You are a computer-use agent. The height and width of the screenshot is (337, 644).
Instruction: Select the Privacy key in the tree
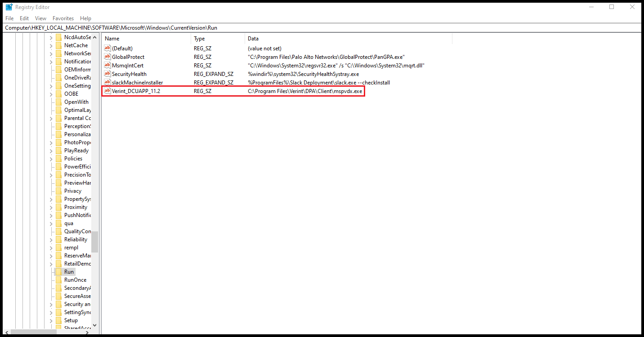click(x=73, y=191)
